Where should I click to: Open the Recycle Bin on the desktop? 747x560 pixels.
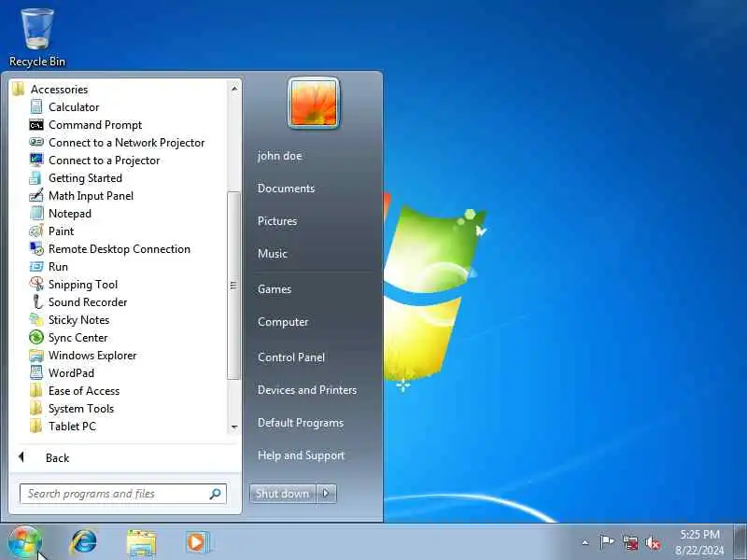point(37,37)
